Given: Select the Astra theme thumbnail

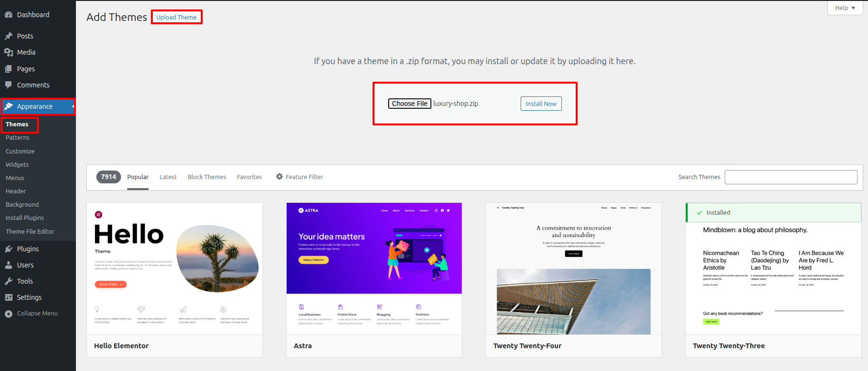Looking at the screenshot, I should [374, 268].
